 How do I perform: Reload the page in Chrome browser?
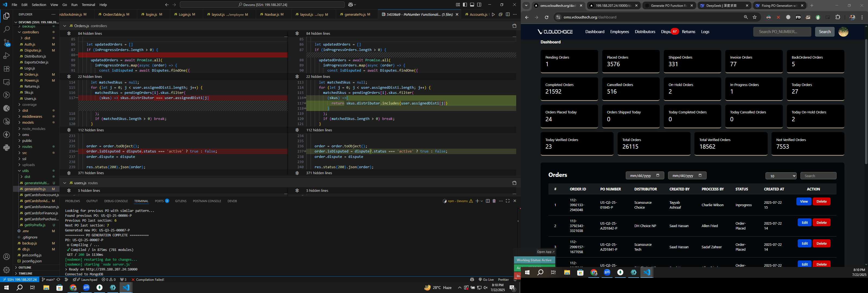[x=546, y=17]
